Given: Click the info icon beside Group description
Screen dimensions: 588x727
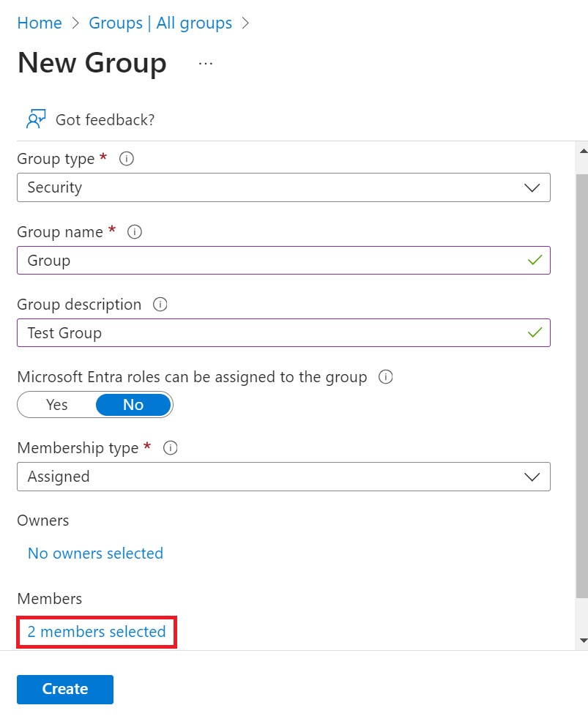Looking at the screenshot, I should pyautogui.click(x=160, y=305).
